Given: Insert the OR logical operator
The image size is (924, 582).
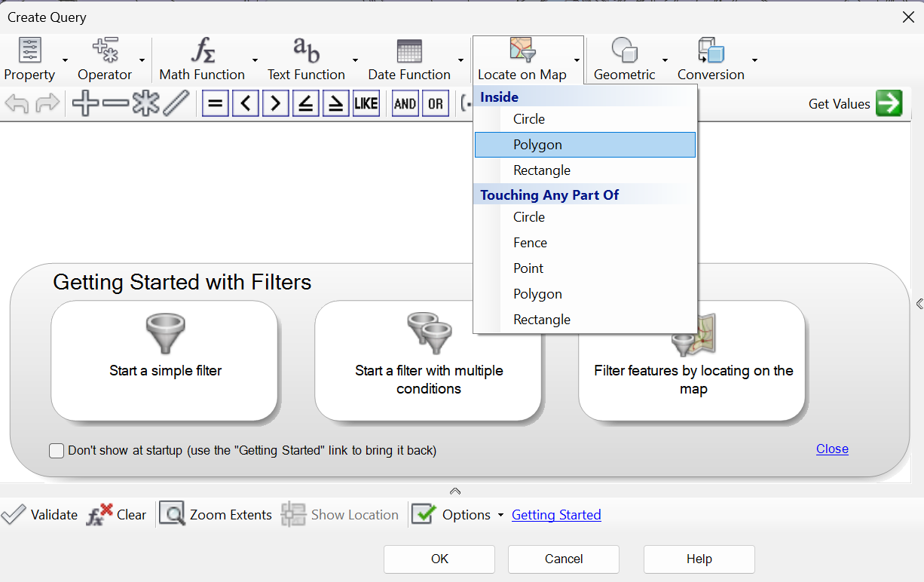Looking at the screenshot, I should [436, 103].
